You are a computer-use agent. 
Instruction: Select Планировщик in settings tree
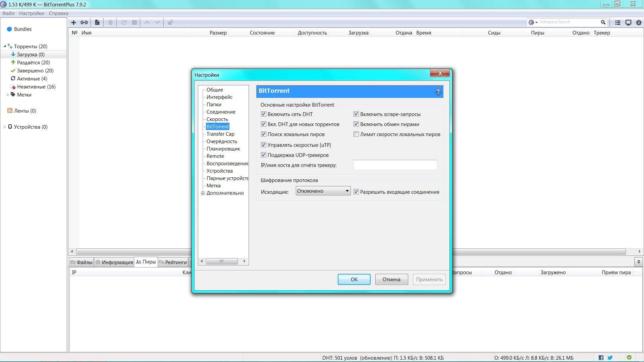click(x=223, y=149)
